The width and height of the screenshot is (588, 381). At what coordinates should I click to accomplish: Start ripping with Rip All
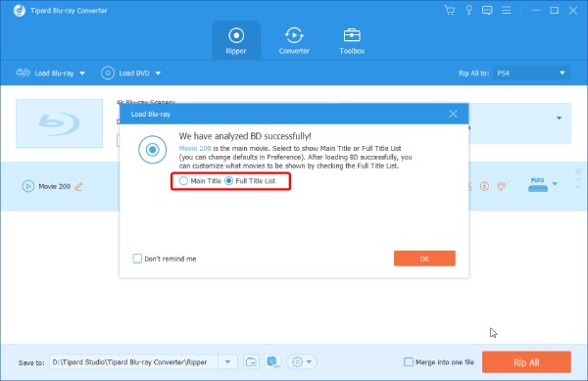pos(526,362)
